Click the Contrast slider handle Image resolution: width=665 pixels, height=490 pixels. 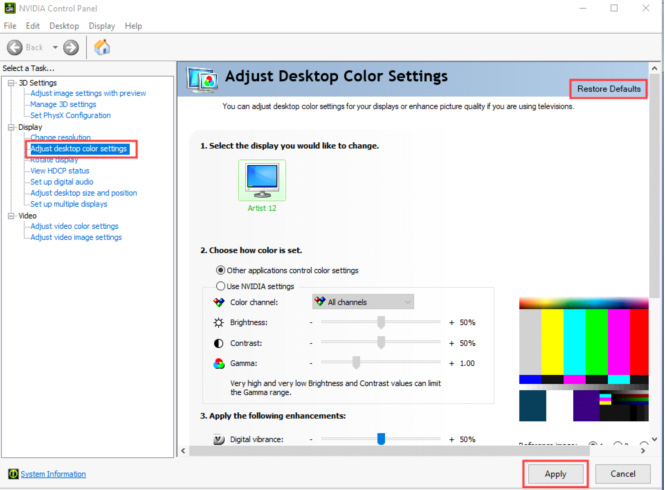[381, 342]
